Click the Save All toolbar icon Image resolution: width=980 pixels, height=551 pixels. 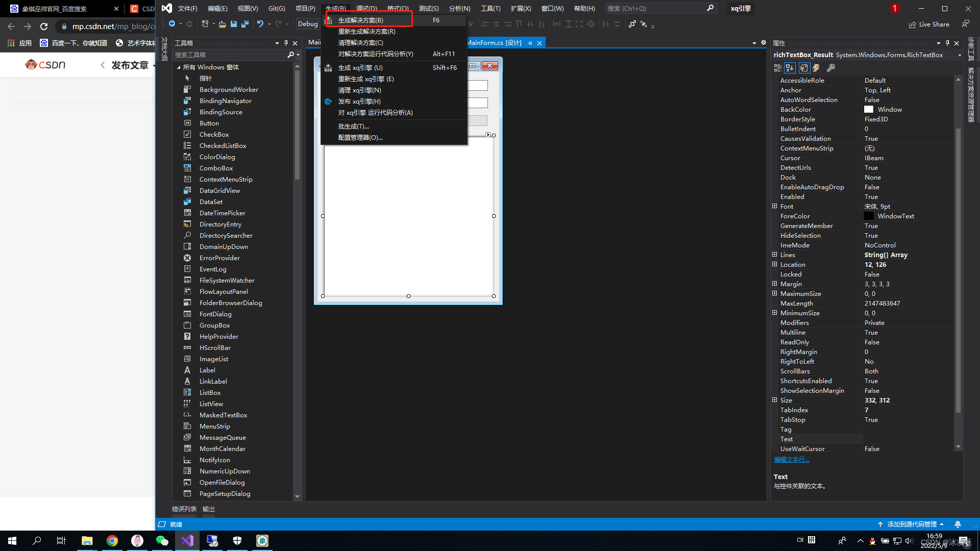[245, 24]
